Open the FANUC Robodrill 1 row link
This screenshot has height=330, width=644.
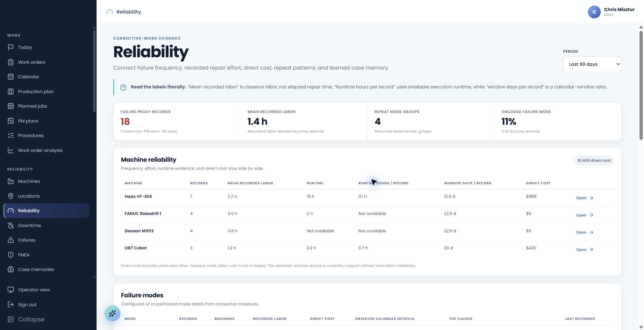coord(584,215)
